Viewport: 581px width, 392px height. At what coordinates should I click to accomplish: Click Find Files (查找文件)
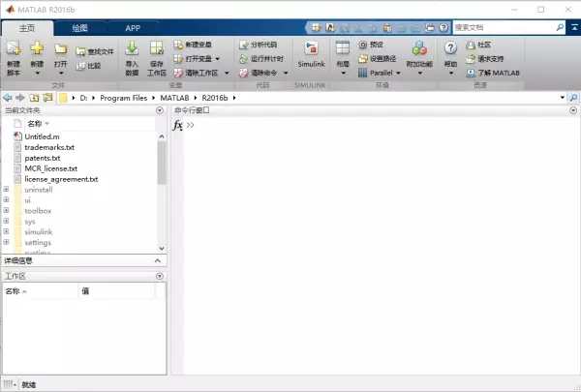(x=95, y=51)
